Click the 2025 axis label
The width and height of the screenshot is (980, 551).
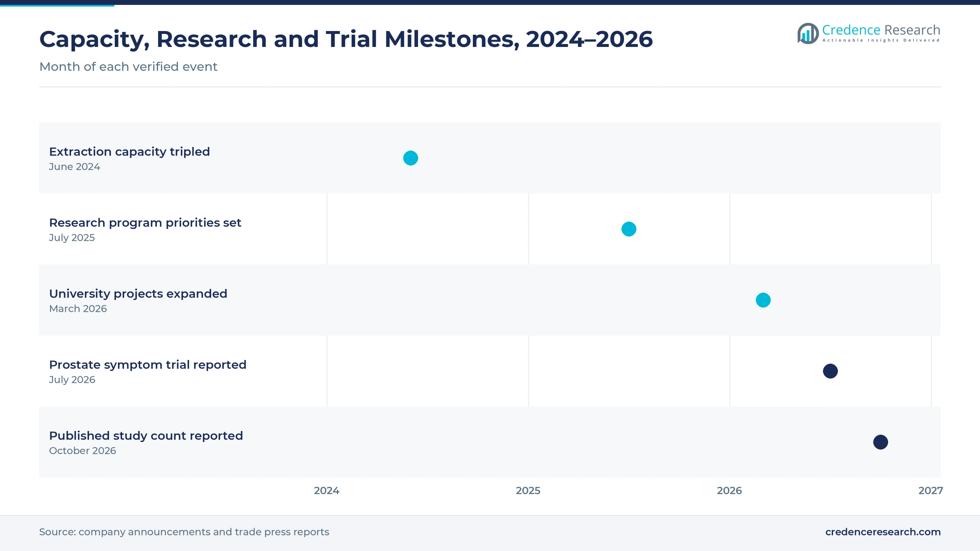[x=528, y=491]
